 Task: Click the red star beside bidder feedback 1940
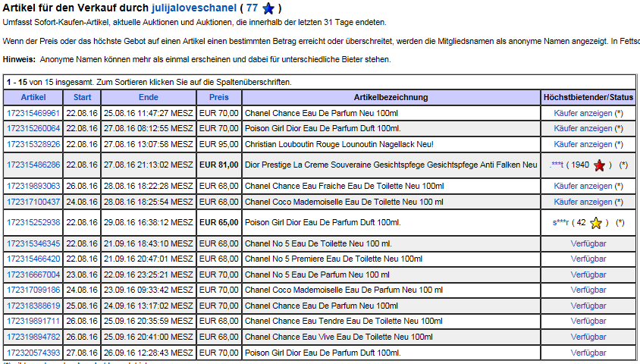pos(599,165)
